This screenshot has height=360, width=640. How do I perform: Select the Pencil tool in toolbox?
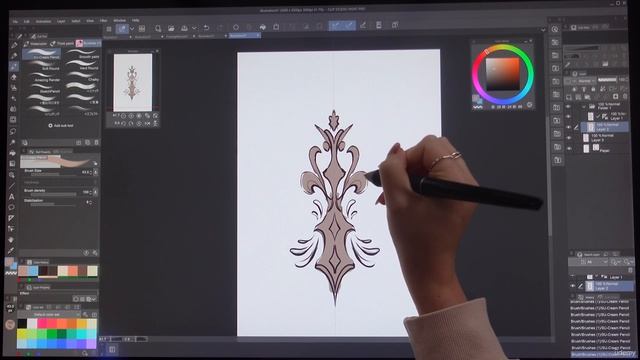point(14,56)
